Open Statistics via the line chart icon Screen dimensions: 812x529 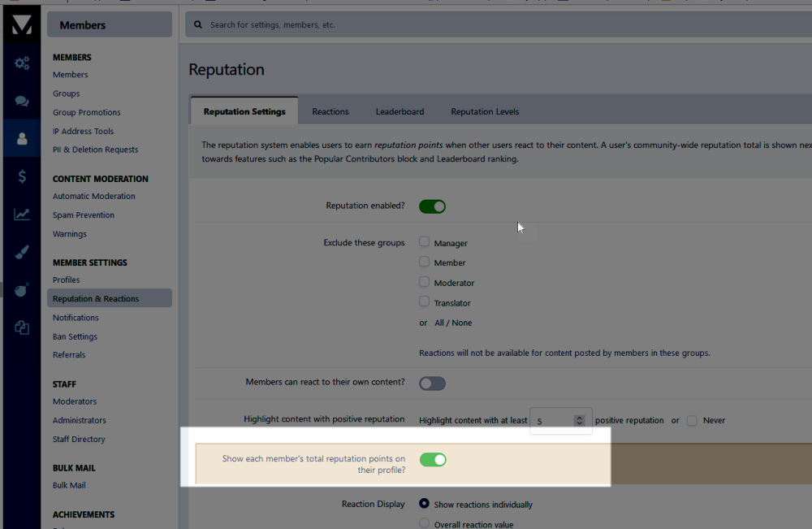[22, 215]
